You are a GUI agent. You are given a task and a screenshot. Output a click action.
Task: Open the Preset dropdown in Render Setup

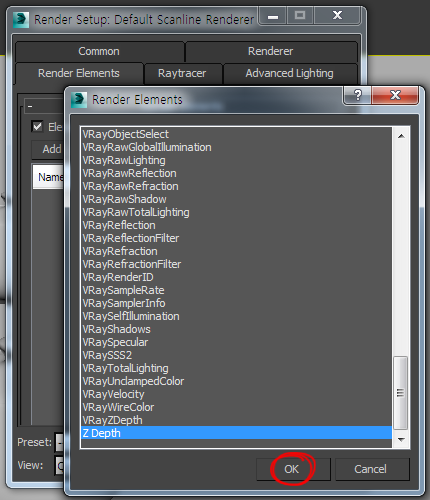[x=59, y=442]
